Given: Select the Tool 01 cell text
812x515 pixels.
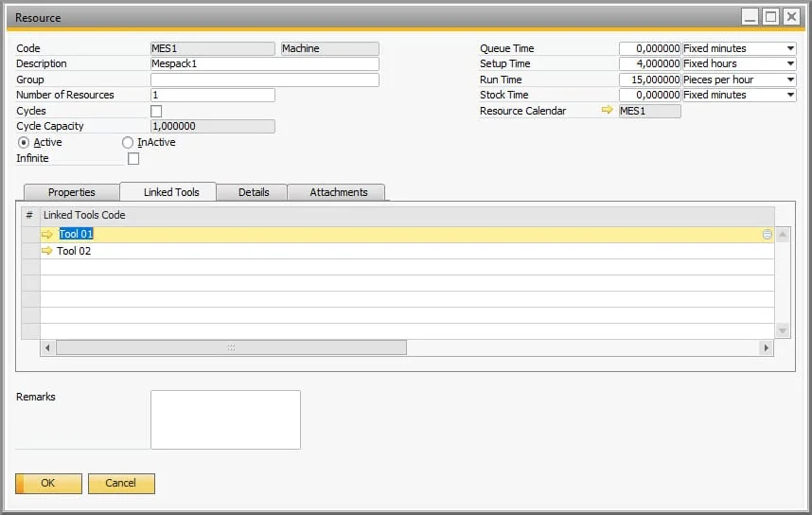Looking at the screenshot, I should [76, 234].
